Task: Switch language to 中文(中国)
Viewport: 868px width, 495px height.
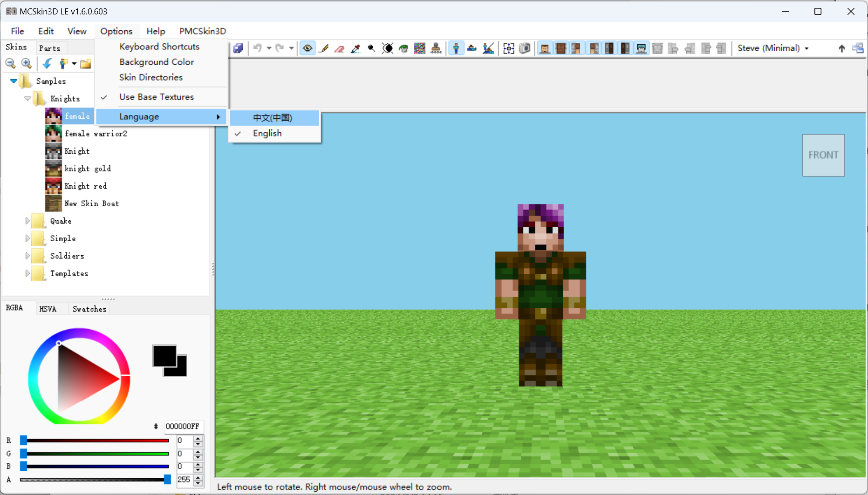Action: (274, 118)
